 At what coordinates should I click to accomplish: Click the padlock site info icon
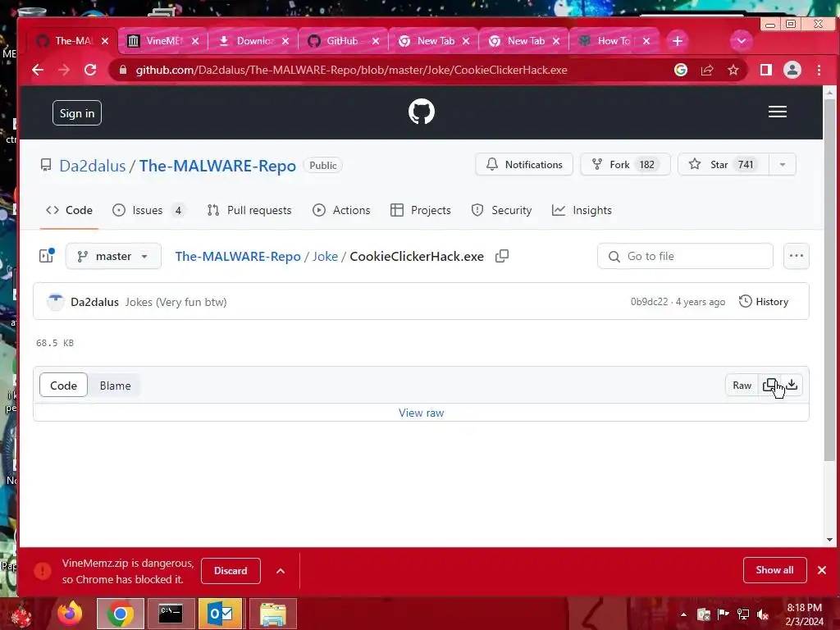tap(123, 70)
